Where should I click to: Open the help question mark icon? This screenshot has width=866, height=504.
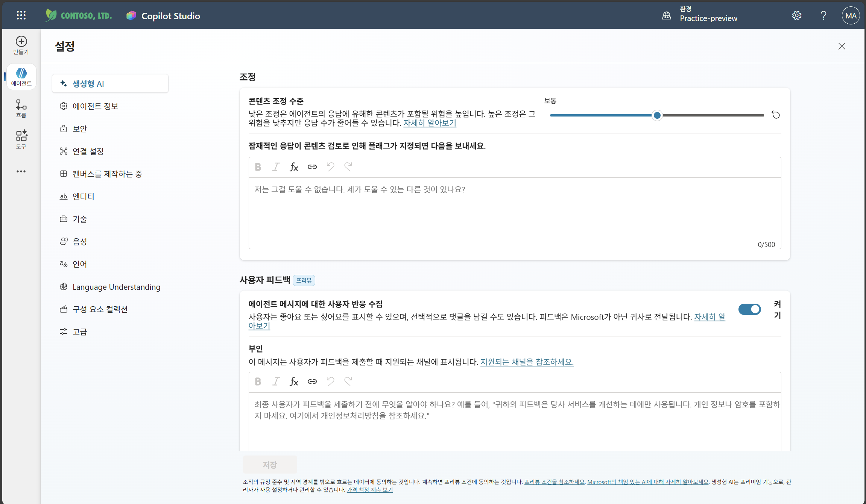tap(823, 15)
